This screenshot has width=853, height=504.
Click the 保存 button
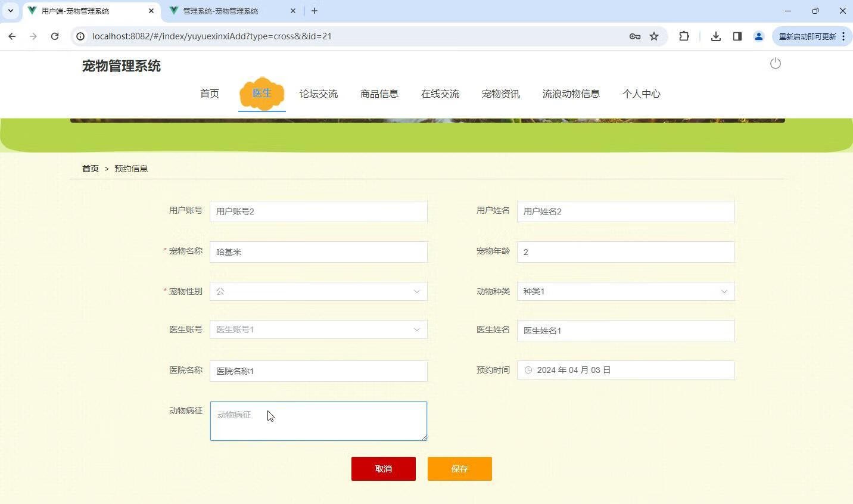(x=460, y=469)
